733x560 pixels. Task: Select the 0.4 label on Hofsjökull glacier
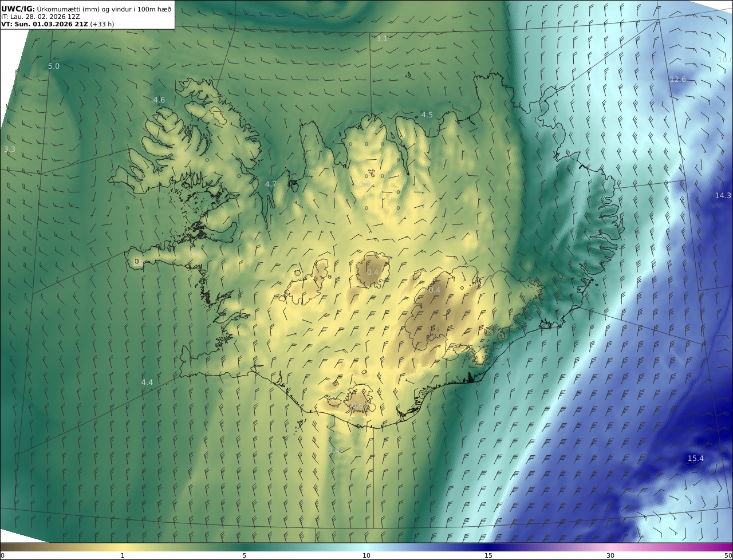373,273
